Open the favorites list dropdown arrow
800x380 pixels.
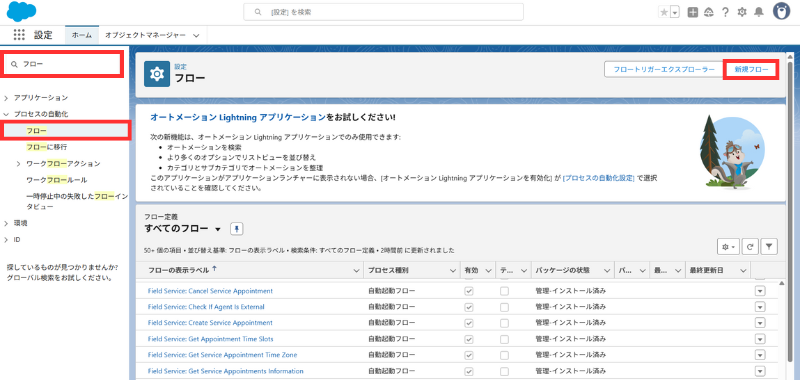pyautogui.click(x=675, y=13)
